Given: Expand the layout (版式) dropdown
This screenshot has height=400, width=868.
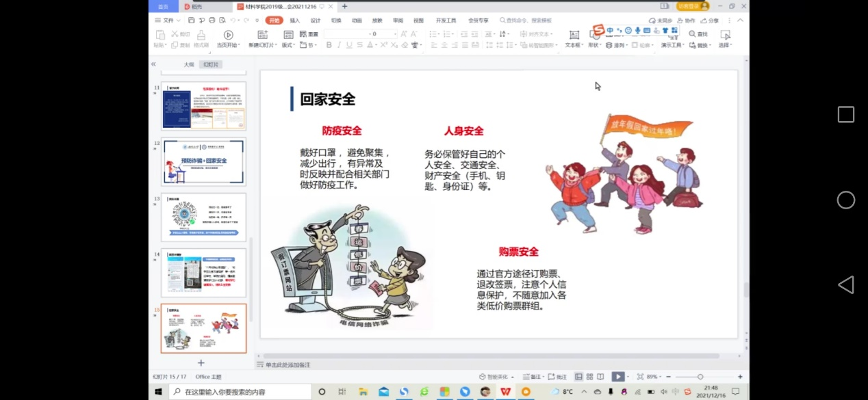Looking at the screenshot, I should 288,45.
